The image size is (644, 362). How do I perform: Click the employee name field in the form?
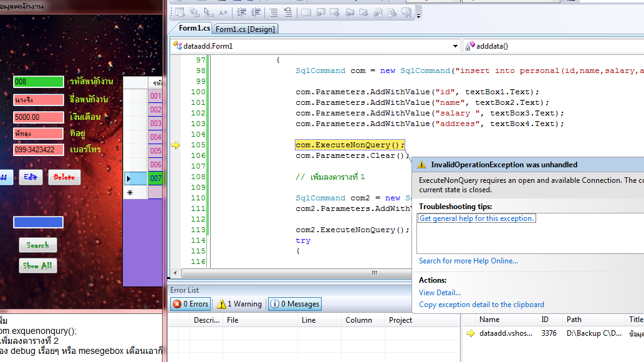tap(38, 100)
